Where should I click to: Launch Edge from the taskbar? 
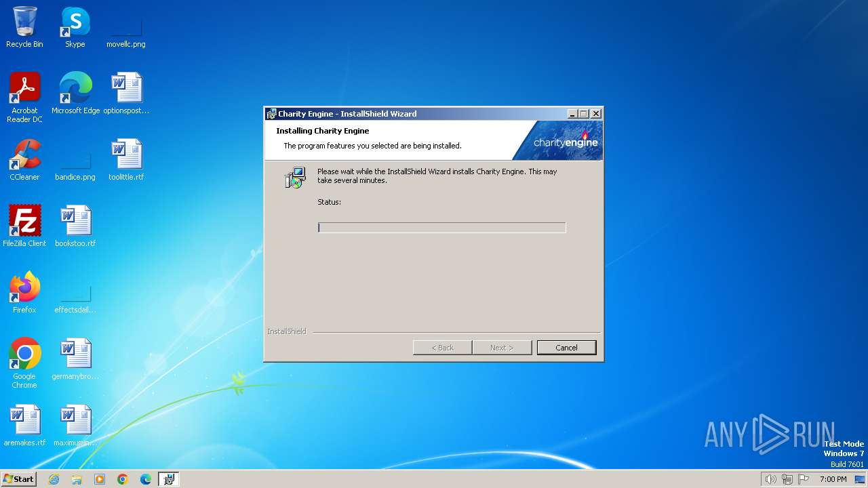(x=146, y=479)
